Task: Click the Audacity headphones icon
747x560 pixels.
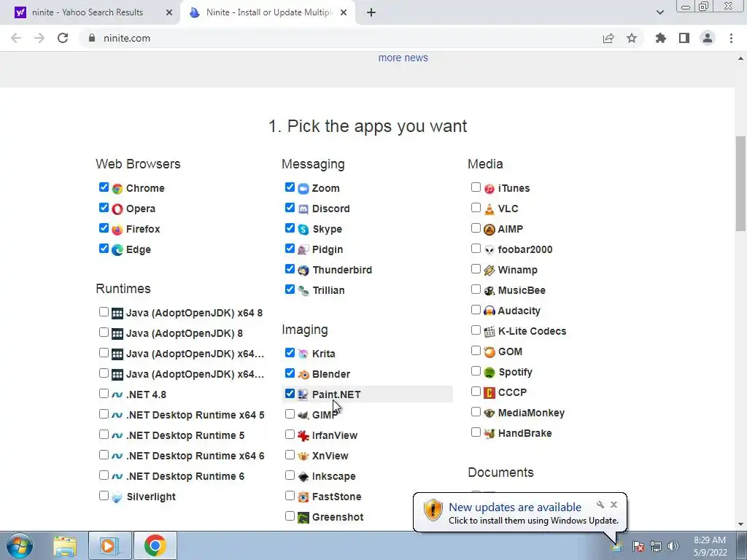Action: coord(489,311)
